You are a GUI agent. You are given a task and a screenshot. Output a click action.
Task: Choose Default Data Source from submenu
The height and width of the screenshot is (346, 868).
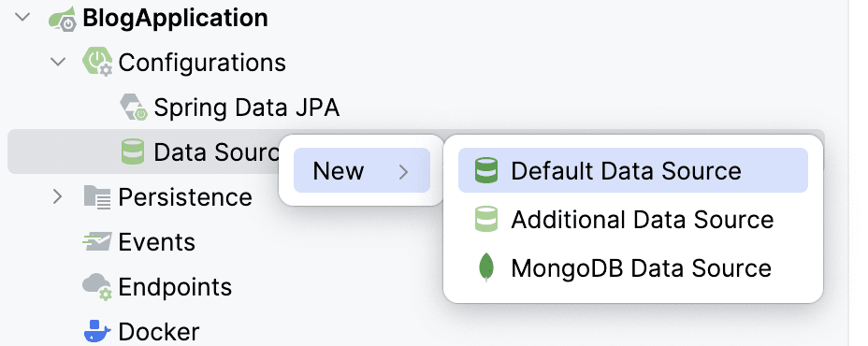click(632, 170)
